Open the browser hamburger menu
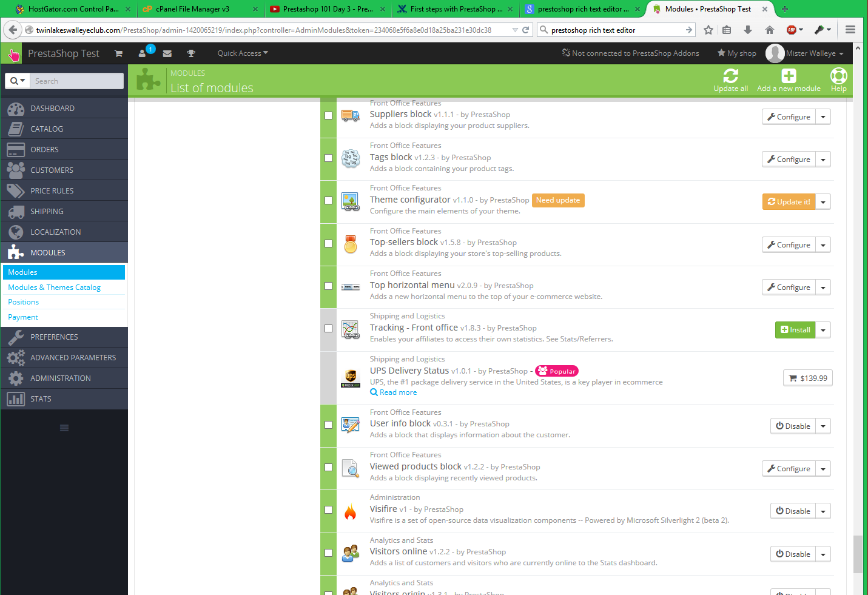The width and height of the screenshot is (868, 595). (x=850, y=30)
